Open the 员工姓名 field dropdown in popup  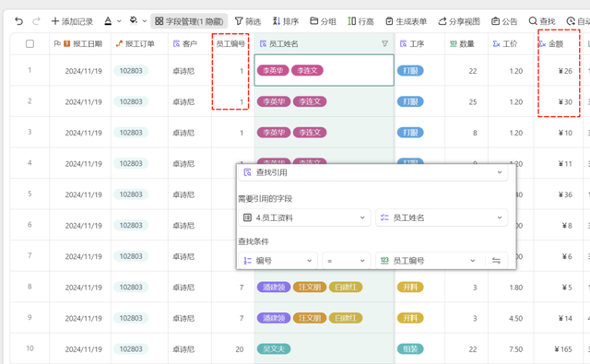(x=442, y=217)
